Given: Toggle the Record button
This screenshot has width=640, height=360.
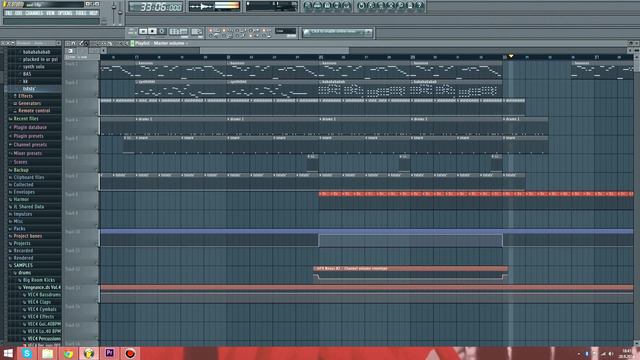Looking at the screenshot, I should [162, 31].
